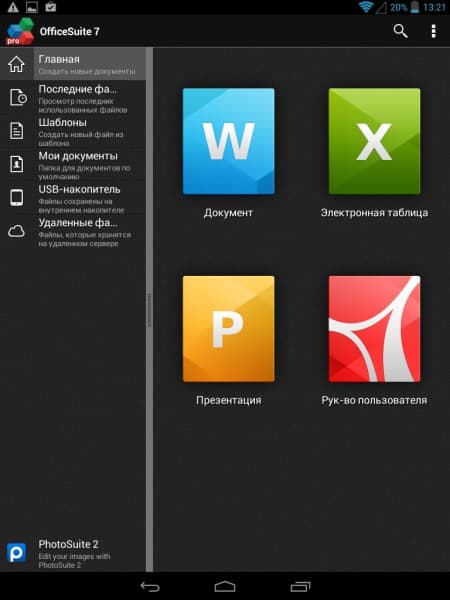This screenshot has width=450, height=600.
Task: Tap the briefcase notification icon in status bar
Action: click(51, 7)
